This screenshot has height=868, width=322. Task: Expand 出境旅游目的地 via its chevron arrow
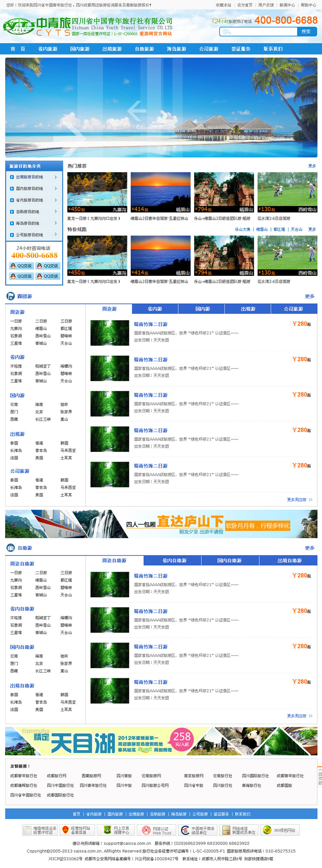click(56, 177)
